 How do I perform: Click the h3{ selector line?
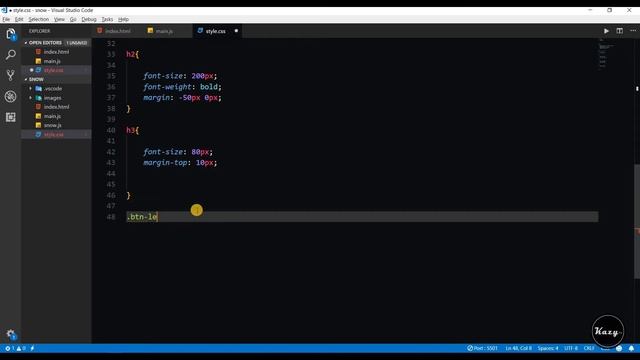(x=132, y=130)
